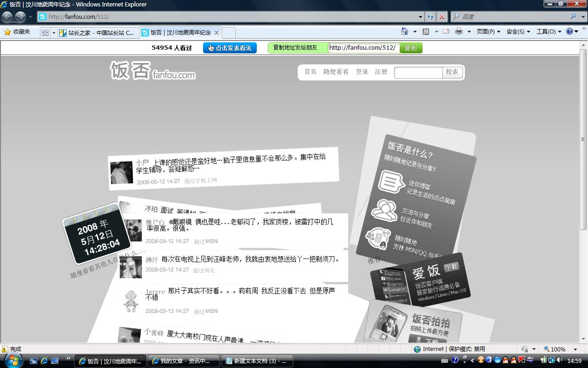The width and height of the screenshot is (588, 368).
Task: Click the tray help question mark icon
Action: click(455, 360)
